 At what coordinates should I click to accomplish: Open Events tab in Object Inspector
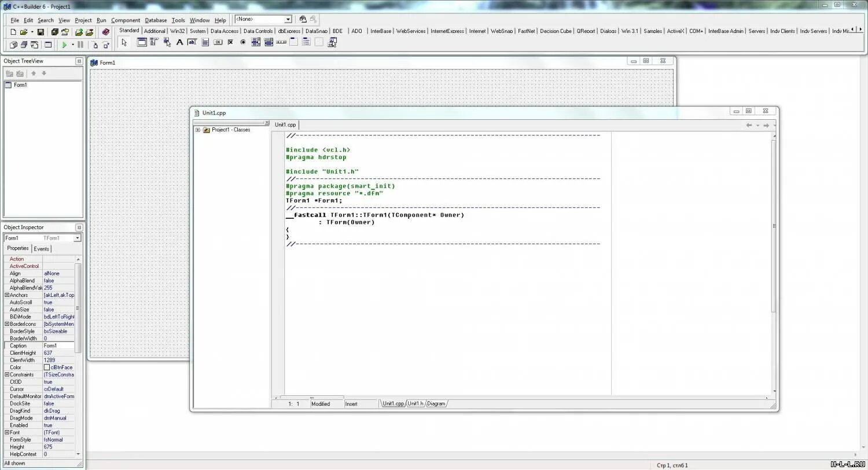[42, 249]
